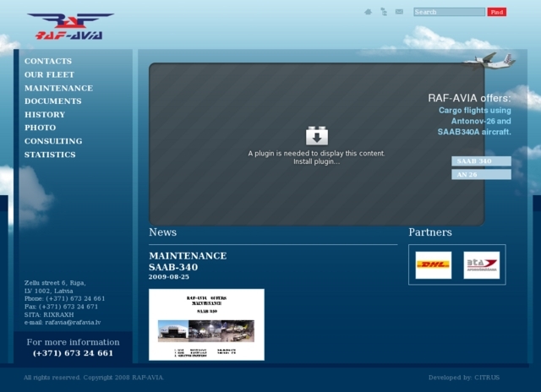Screen dimensions: 541x392
Task: Open the Our Fleet menu item
Action: coord(49,75)
